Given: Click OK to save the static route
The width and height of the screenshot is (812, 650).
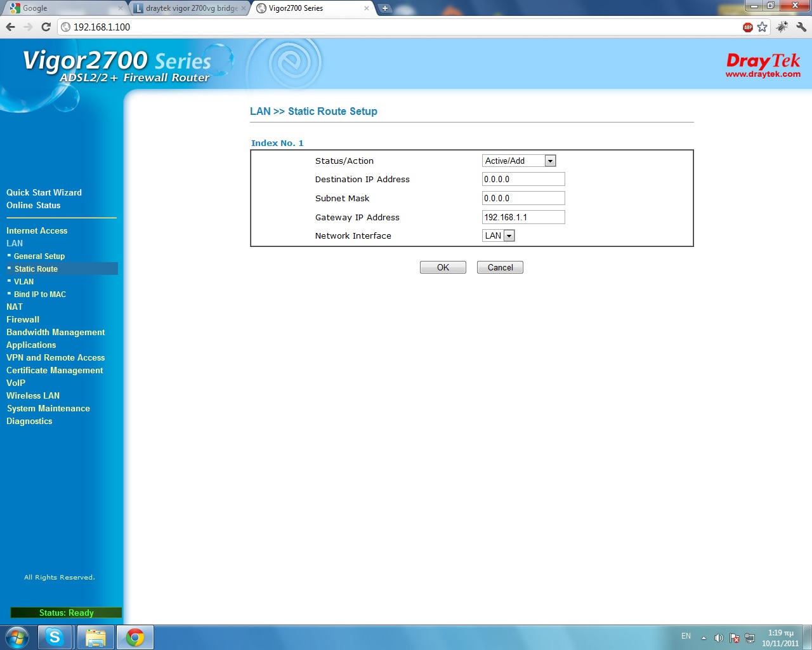Looking at the screenshot, I should [443, 267].
